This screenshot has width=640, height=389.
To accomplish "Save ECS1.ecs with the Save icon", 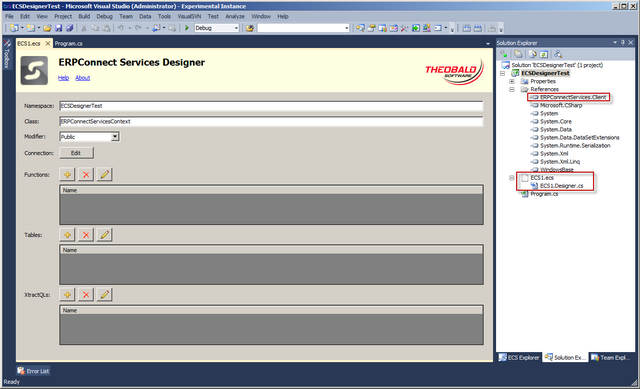I will click(x=58, y=28).
